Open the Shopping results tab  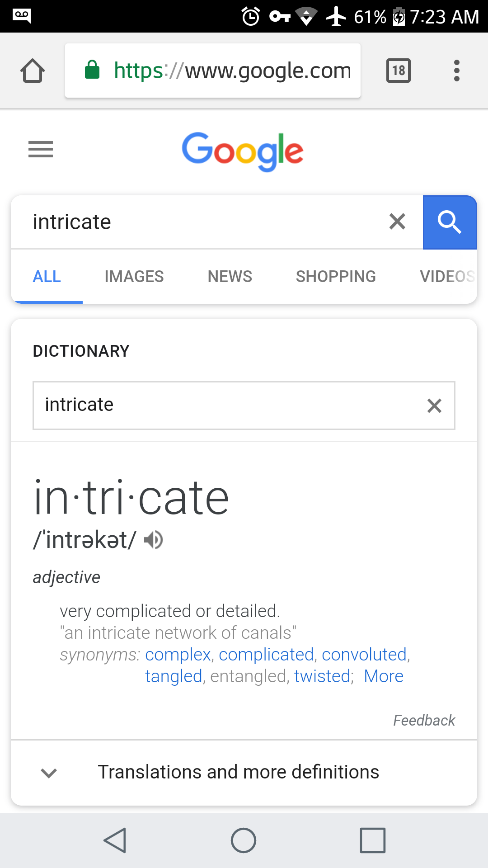coord(336,276)
